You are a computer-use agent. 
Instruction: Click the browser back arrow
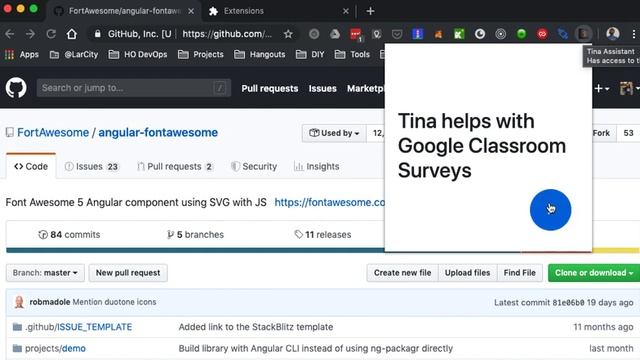(x=10, y=34)
